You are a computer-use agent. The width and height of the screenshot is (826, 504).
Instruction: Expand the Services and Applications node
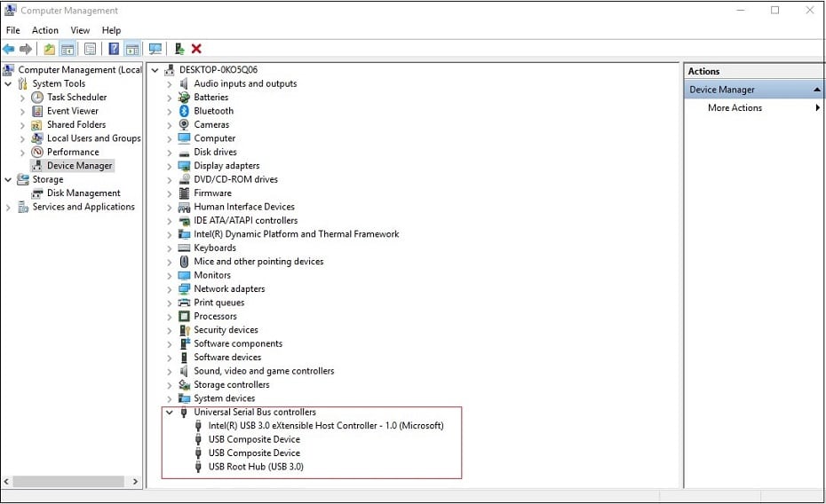pos(8,208)
